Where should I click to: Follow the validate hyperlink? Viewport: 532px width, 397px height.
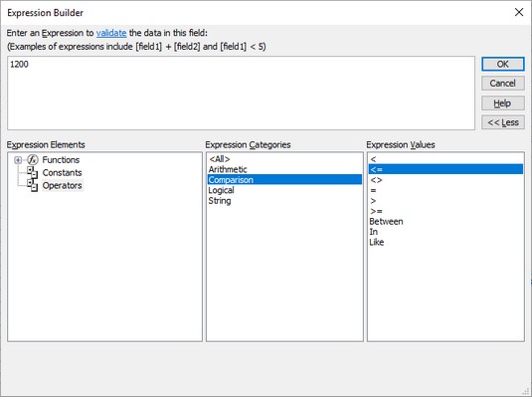(x=111, y=33)
